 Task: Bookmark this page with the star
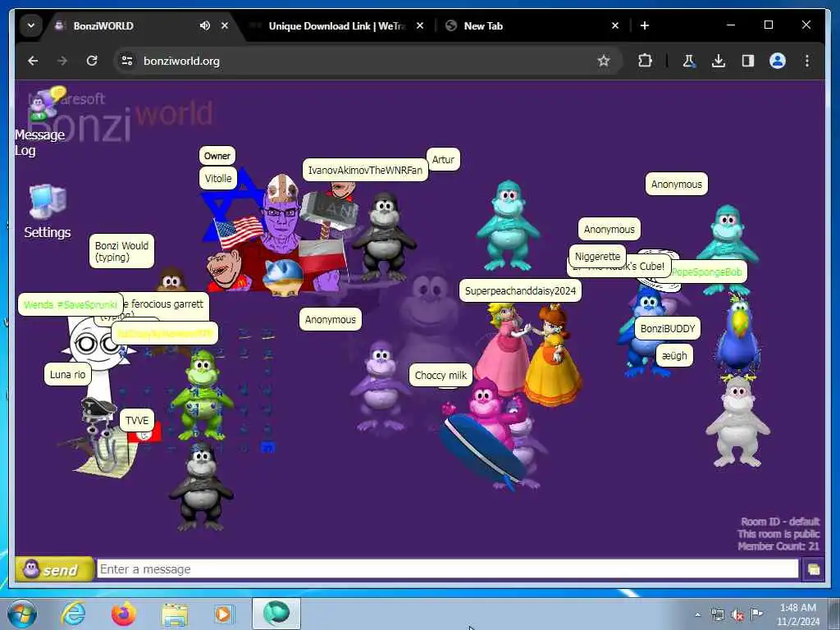604,61
